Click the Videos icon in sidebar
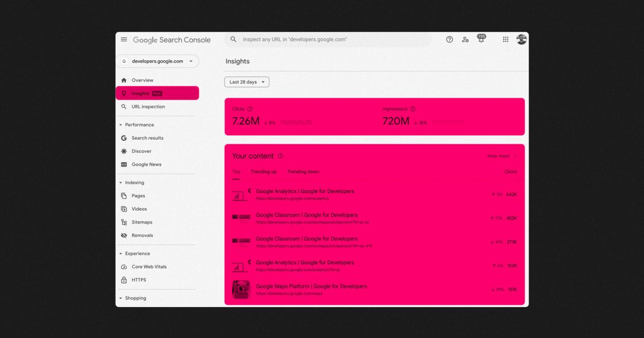Viewport: 644px width, 338px height. click(124, 209)
